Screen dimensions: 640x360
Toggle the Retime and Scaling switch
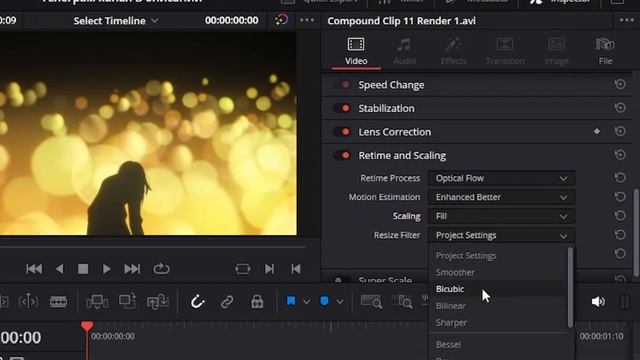pos(342,156)
